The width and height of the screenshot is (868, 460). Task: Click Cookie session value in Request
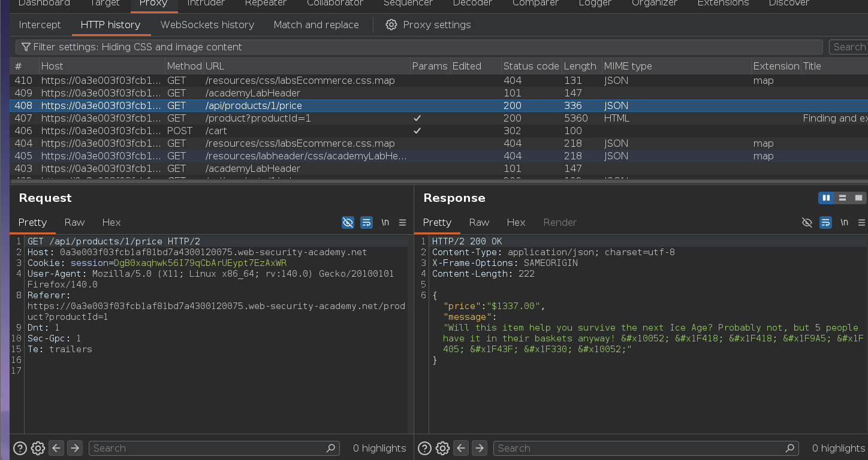[200, 263]
